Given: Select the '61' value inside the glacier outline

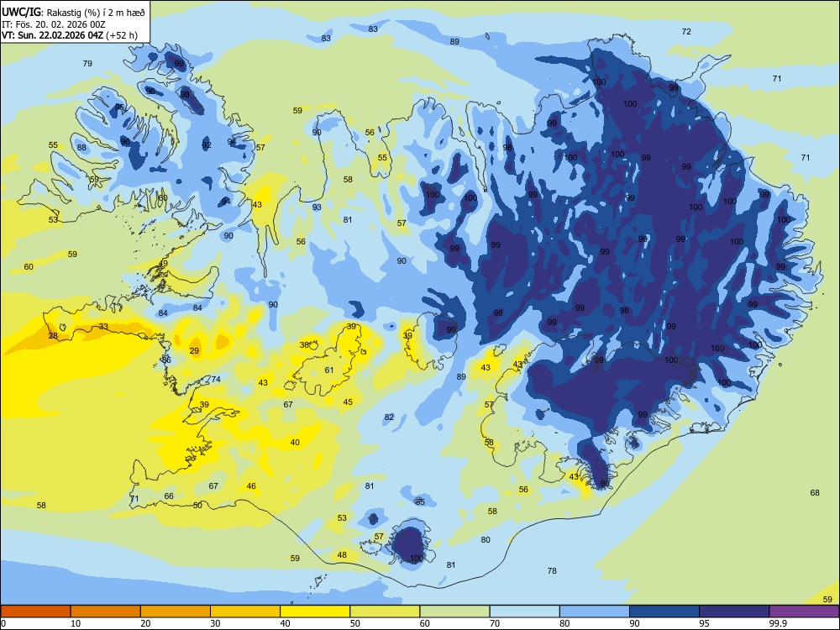Looking at the screenshot, I should pos(329,370).
